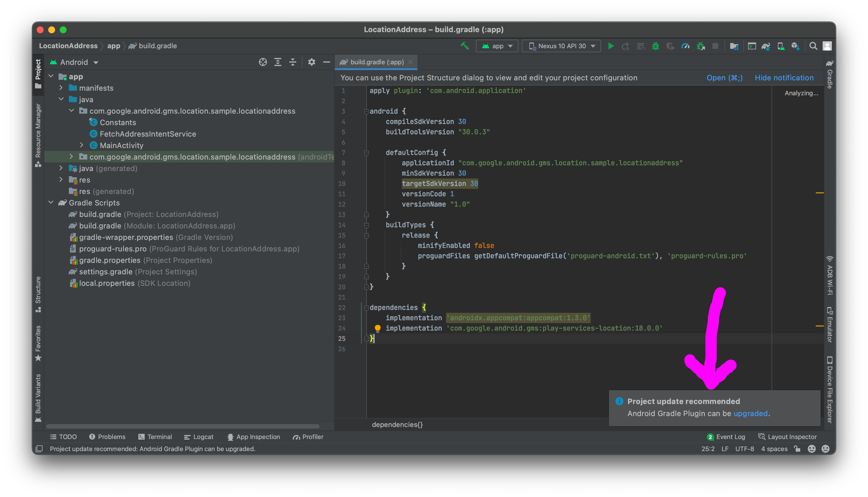The height and width of the screenshot is (497, 868).
Task: Sync Project with Gradle Files elephant icon
Action: (766, 46)
